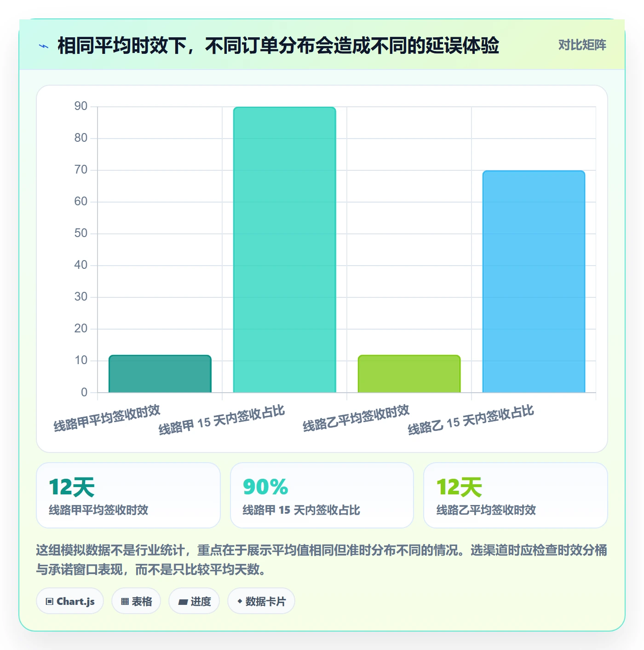Click the chart title 相同平均时效下 heading text
Viewport: 644px width, 650px height.
[278, 46]
